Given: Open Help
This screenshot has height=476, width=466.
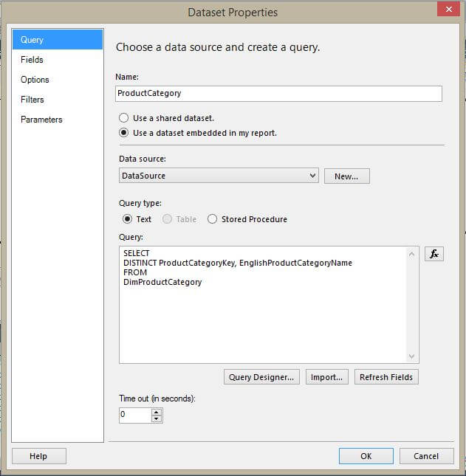Looking at the screenshot, I should (x=39, y=456).
